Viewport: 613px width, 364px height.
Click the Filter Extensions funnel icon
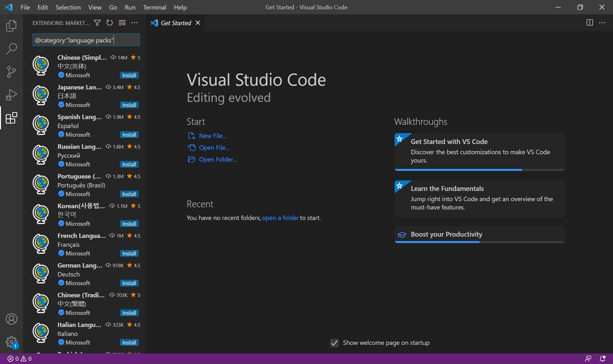[x=97, y=23]
